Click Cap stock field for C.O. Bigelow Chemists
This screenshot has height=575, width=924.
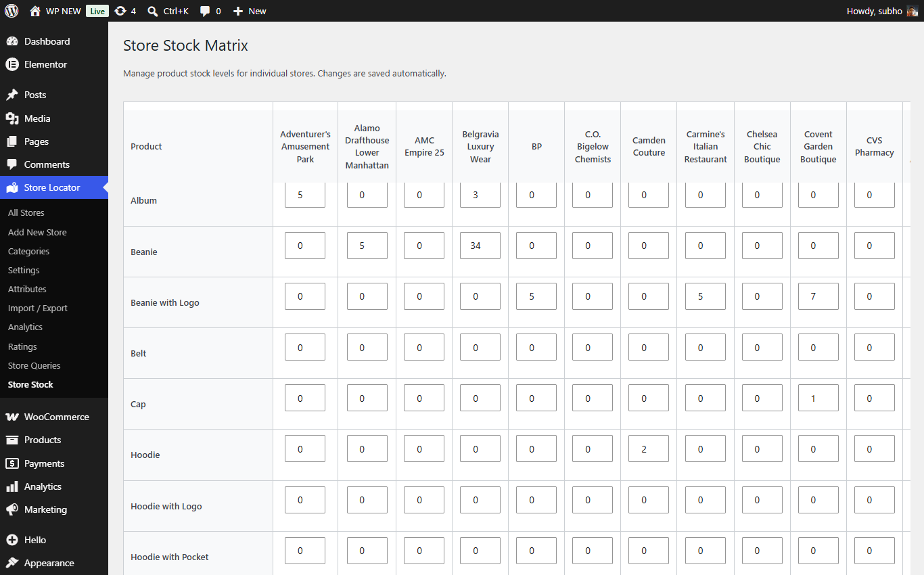tap(593, 398)
